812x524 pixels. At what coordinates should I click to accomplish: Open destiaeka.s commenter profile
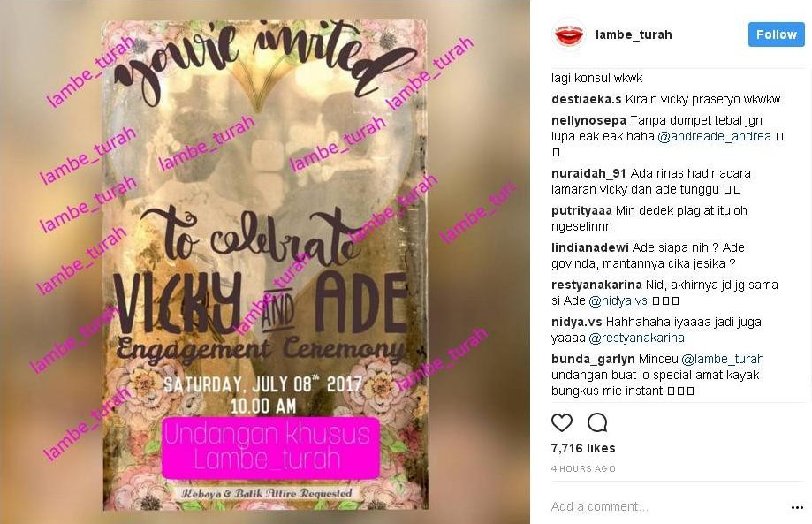(586, 100)
